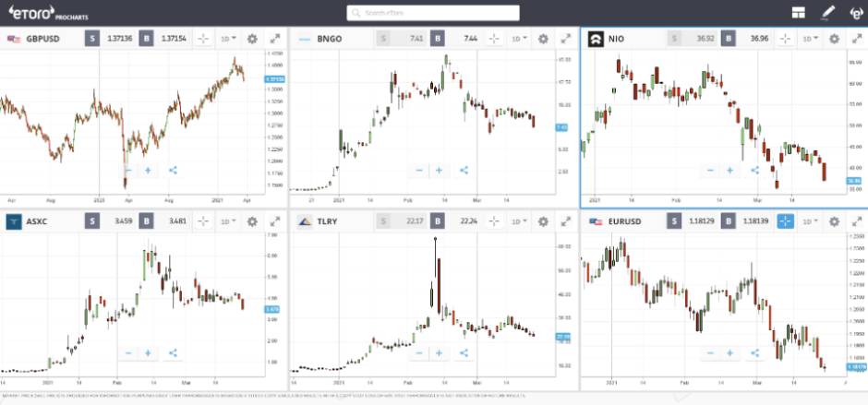Zoom out the NIO chart
The height and width of the screenshot is (405, 868).
click(710, 171)
